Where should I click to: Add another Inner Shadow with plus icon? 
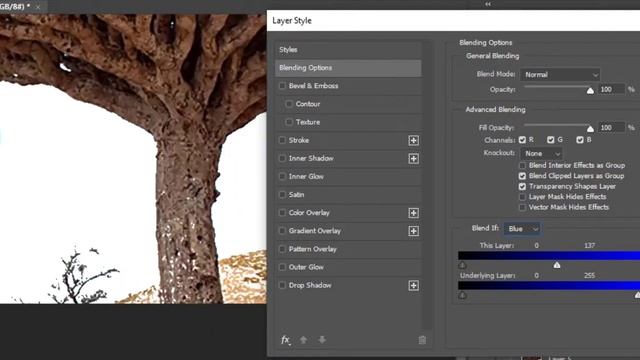click(x=413, y=159)
